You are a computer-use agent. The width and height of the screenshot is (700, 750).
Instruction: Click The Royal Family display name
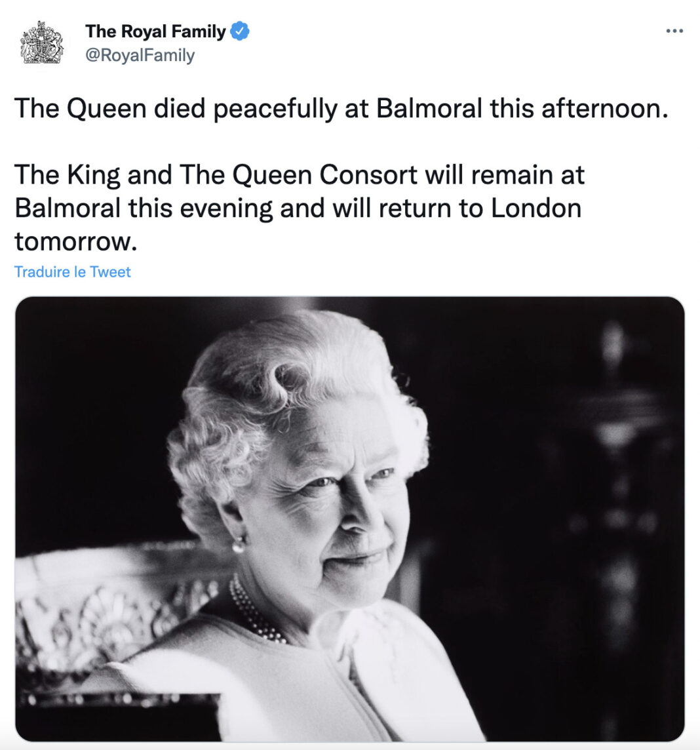[x=155, y=31]
